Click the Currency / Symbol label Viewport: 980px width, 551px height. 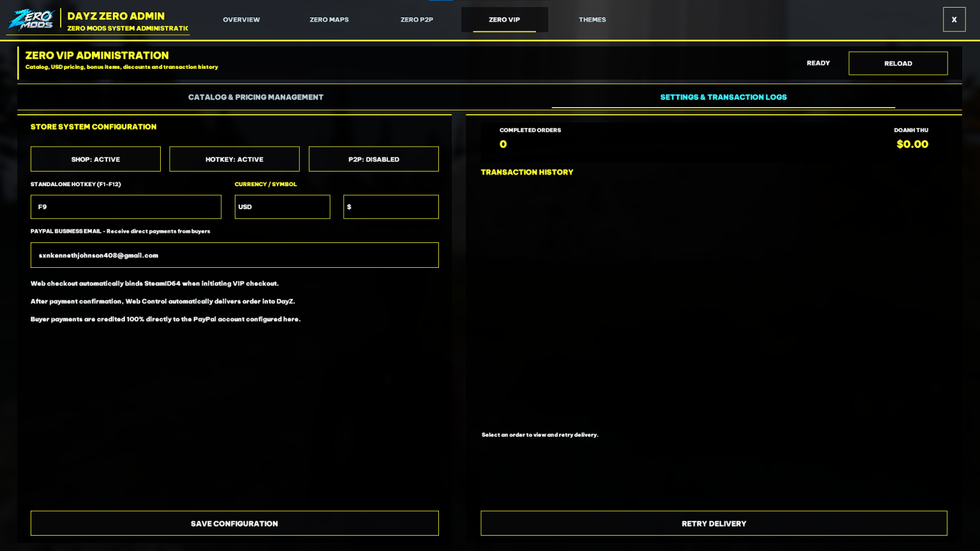click(x=265, y=184)
